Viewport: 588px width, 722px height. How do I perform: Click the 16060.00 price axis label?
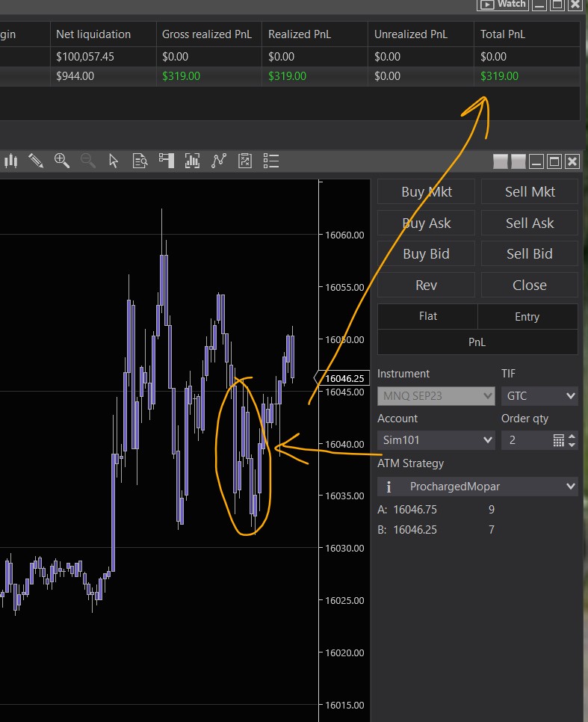[x=344, y=235]
